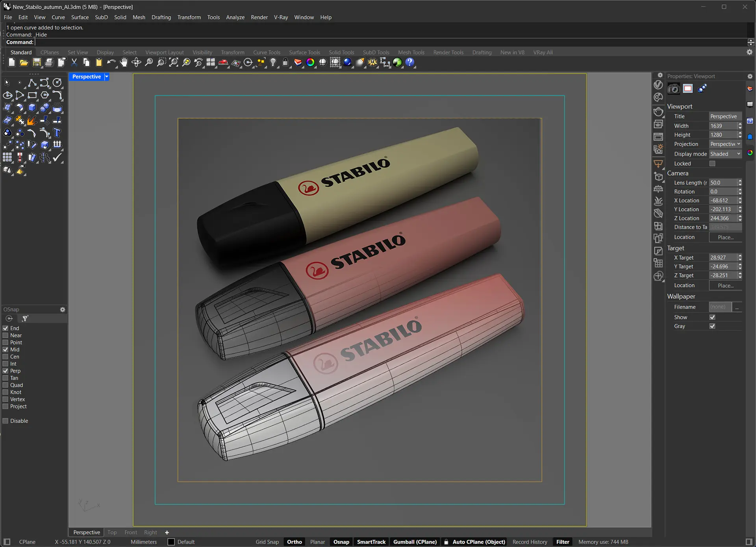Toggle the End osnap checkbox
The width and height of the screenshot is (756, 547).
click(6, 328)
